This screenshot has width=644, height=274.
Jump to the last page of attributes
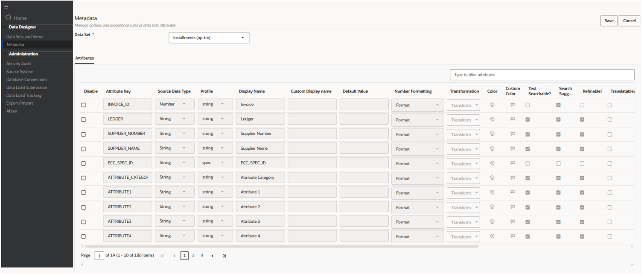click(x=224, y=255)
